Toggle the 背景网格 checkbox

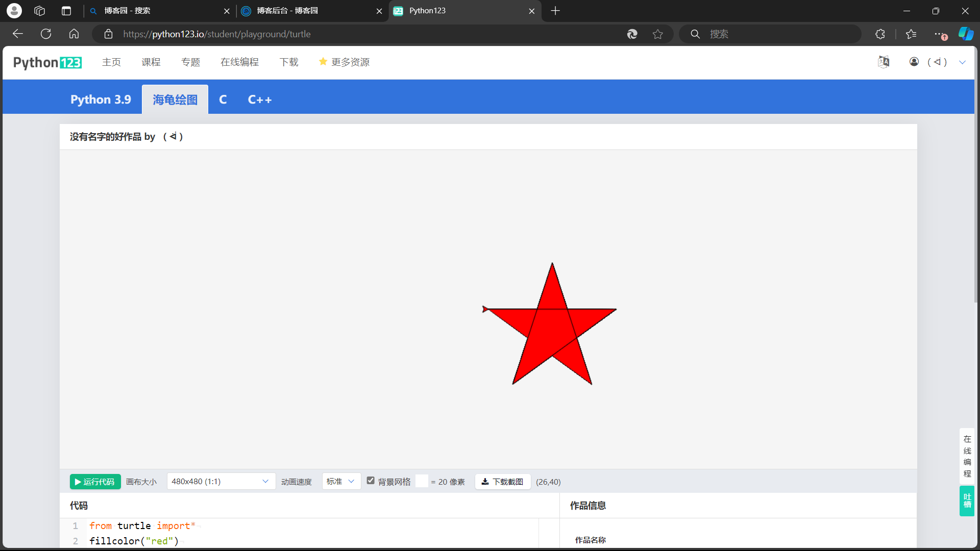click(371, 481)
